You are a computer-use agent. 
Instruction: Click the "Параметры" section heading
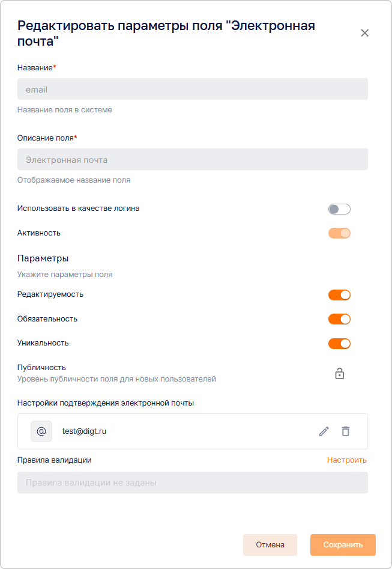click(43, 258)
